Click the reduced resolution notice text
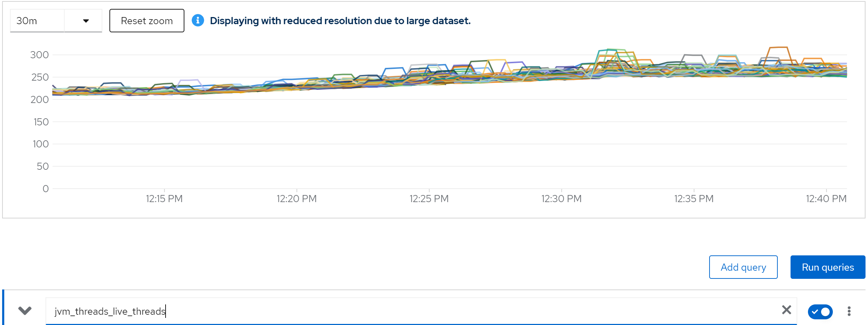The height and width of the screenshot is (325, 868). coord(340,21)
